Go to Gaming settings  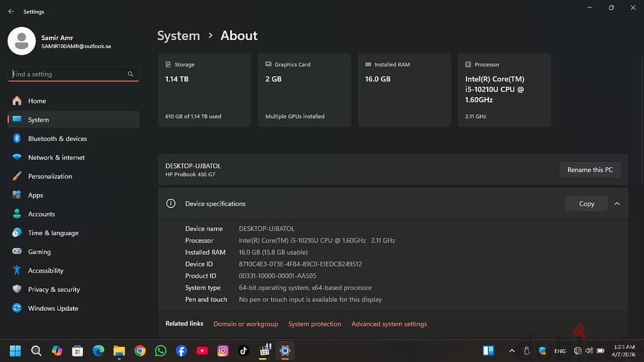(x=73, y=252)
